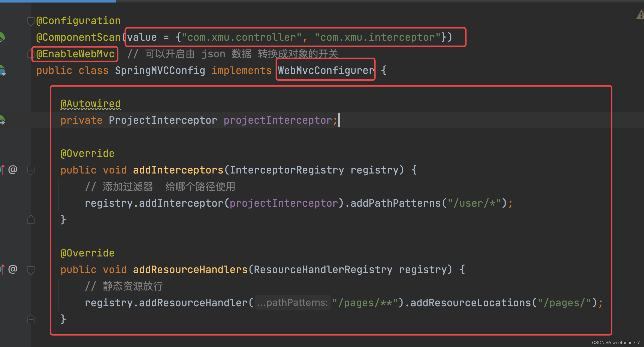Click the @ComponentScan annotation
Viewport: 644px width, 347px height.
[x=78, y=37]
